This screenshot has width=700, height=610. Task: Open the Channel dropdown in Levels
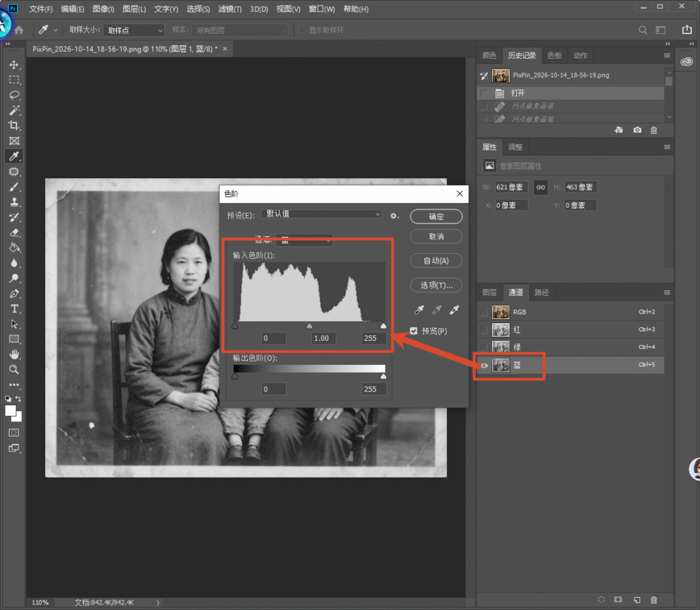coord(304,240)
